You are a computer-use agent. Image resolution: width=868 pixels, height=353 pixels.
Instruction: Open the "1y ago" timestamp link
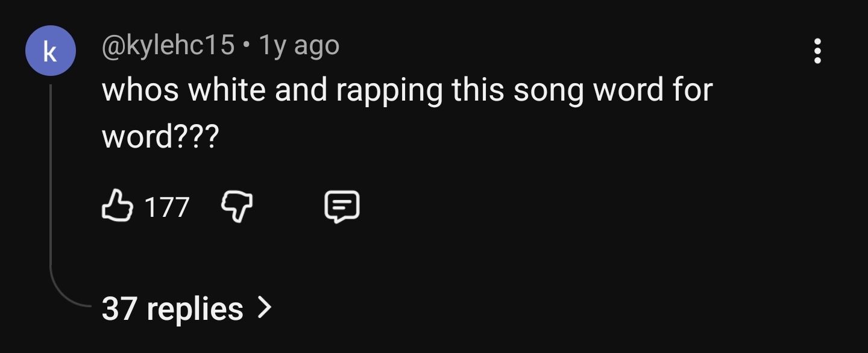pos(299,46)
